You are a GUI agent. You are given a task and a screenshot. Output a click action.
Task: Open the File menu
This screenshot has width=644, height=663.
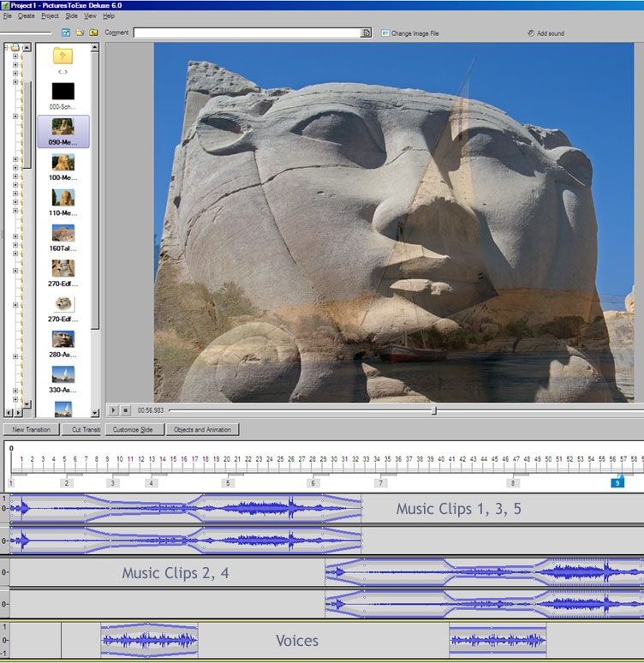tap(8, 15)
